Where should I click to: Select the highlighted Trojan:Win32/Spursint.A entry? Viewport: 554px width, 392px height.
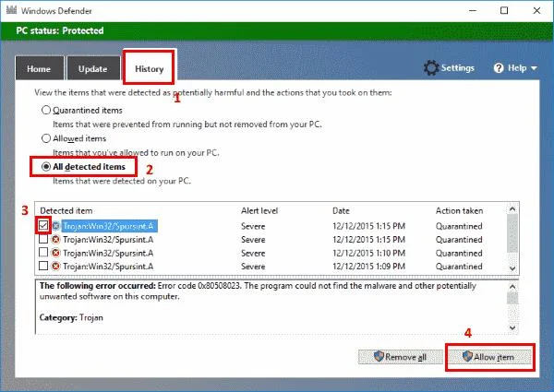(x=110, y=226)
